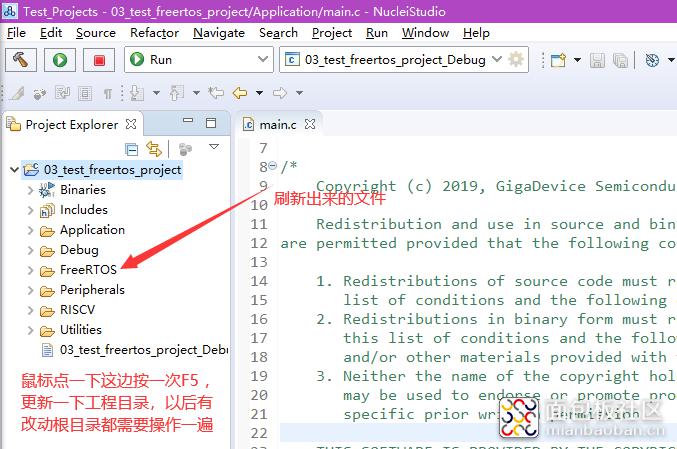
Task: Toggle show whitespace characters pilcrow icon
Action: [x=108, y=93]
